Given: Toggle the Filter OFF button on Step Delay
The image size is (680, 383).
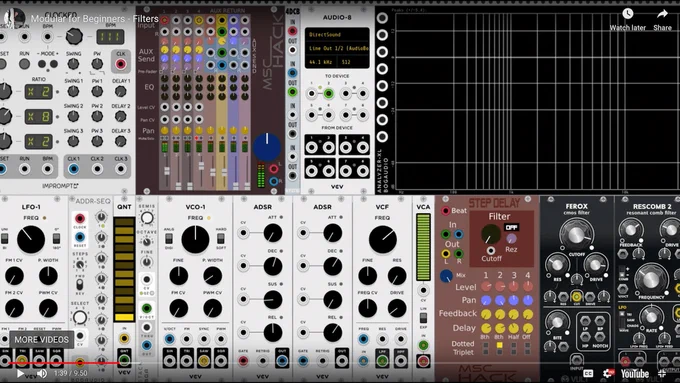Looking at the screenshot, I should [512, 227].
